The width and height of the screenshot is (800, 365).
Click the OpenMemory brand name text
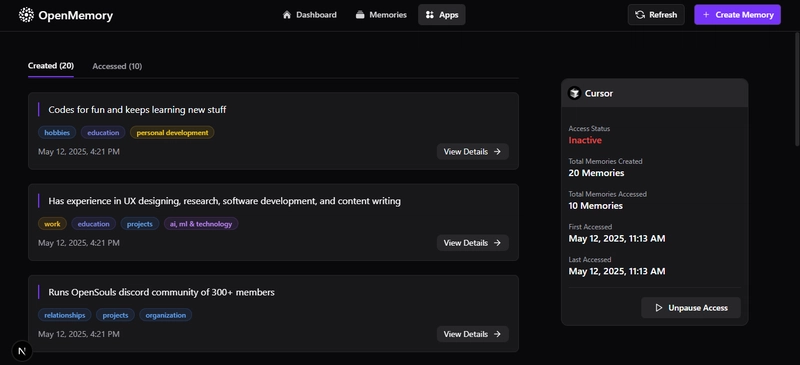[76, 15]
